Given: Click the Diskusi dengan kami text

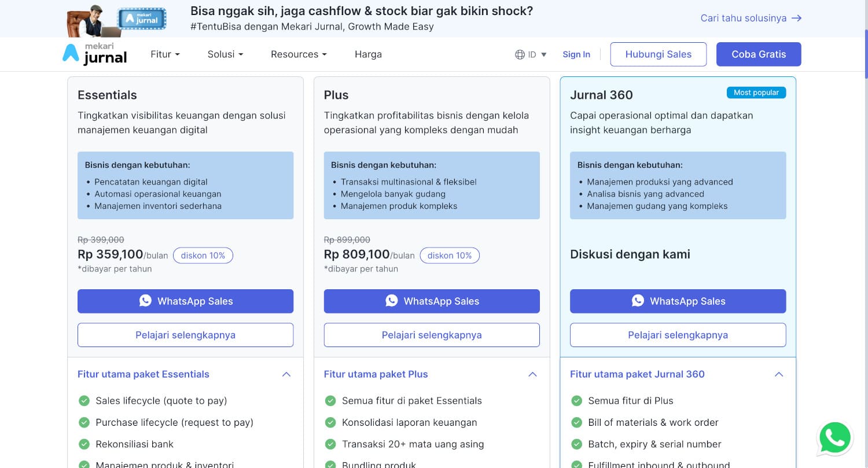Looking at the screenshot, I should click(630, 254).
